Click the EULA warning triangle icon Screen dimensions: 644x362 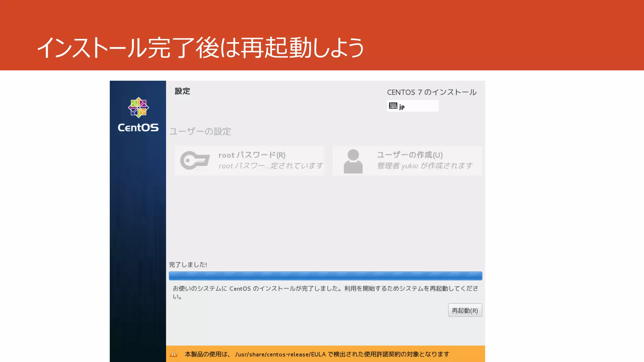click(x=174, y=354)
